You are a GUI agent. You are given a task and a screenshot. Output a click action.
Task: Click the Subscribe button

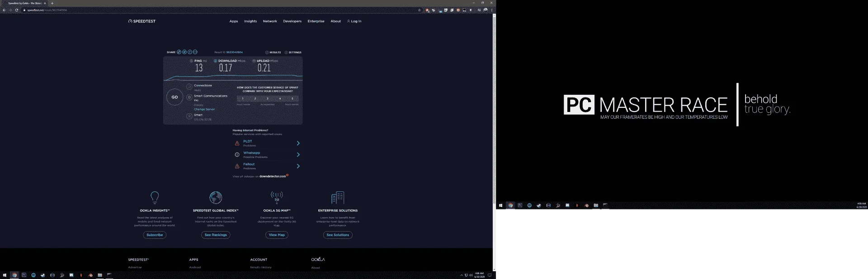[155, 235]
